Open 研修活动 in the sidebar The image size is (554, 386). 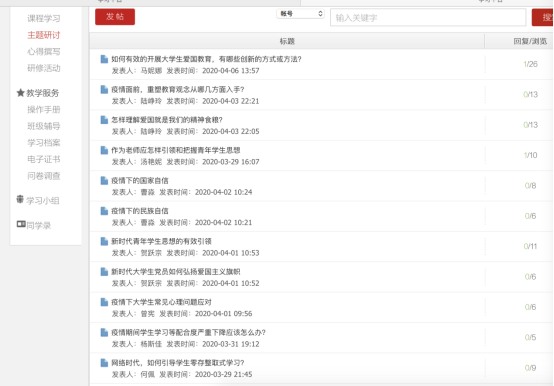(x=44, y=68)
